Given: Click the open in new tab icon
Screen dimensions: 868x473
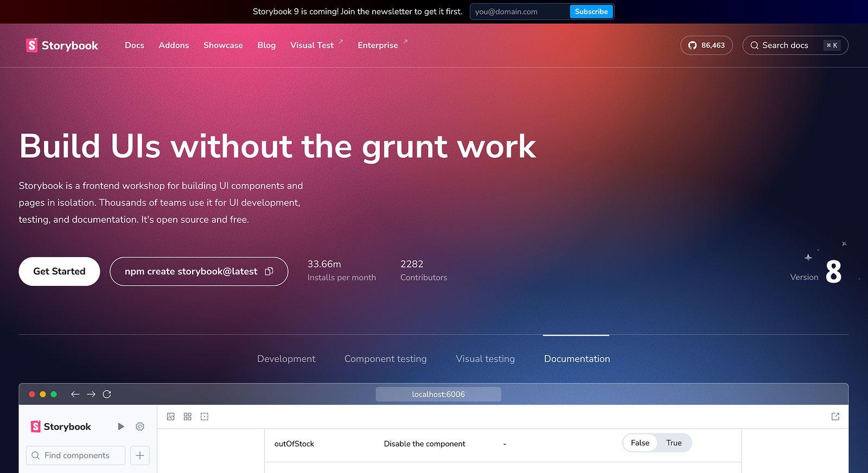Looking at the screenshot, I should (835, 417).
